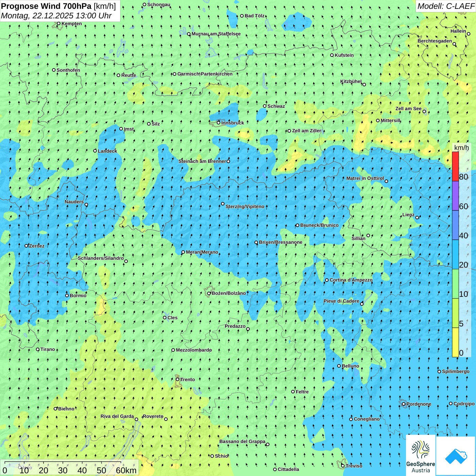Screen dimensions: 476x476
Task: Click the Bad Tölz label
Action: click(x=255, y=16)
